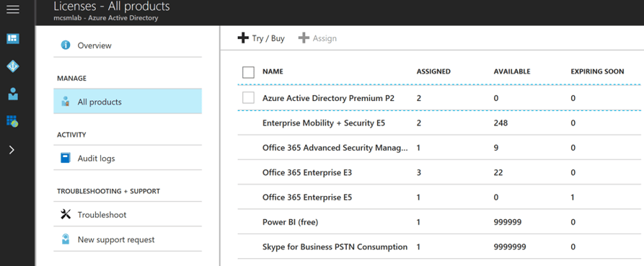Open the hamburger menu icon
This screenshot has width=644, height=266.
[x=13, y=9]
